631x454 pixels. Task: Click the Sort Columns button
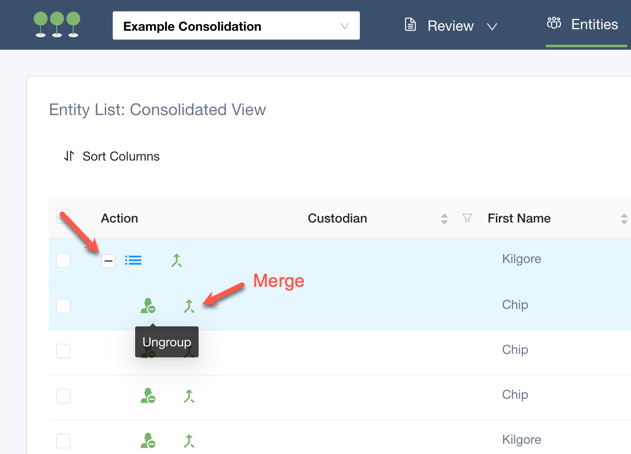111,156
